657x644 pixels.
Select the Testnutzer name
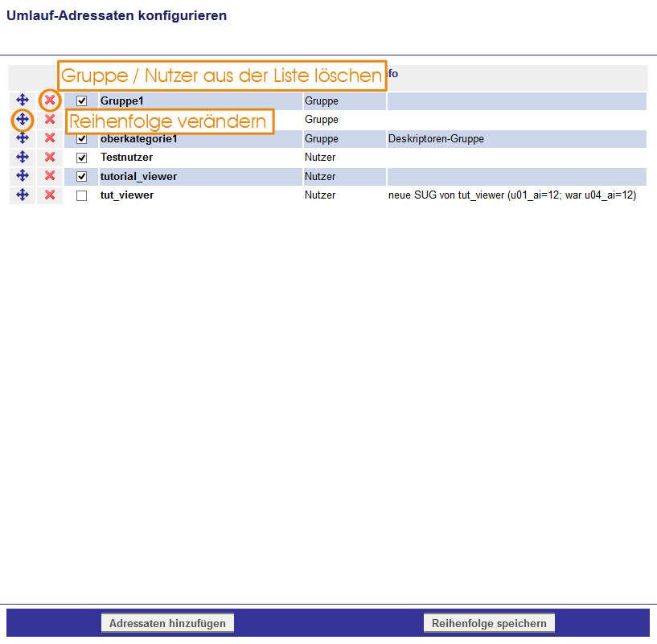click(x=126, y=158)
